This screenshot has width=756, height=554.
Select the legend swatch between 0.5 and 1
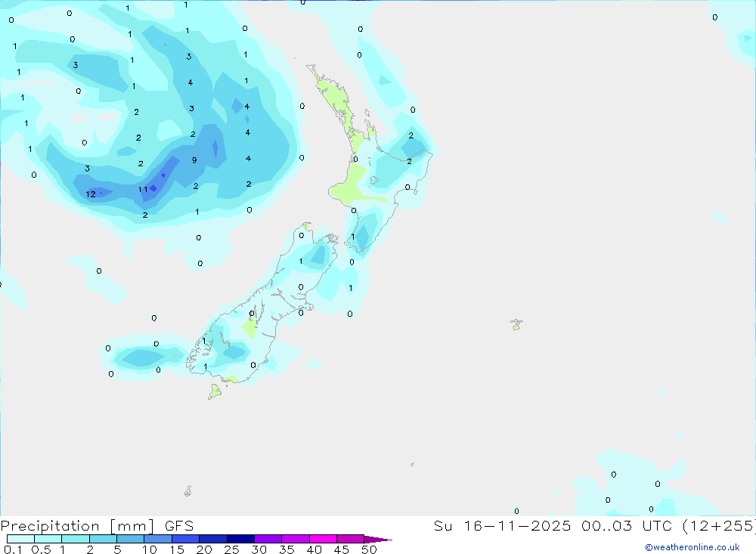pos(48,539)
